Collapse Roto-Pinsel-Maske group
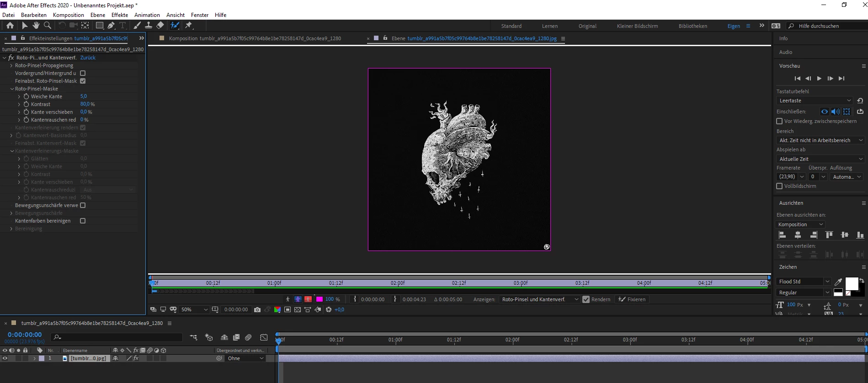 [12, 89]
